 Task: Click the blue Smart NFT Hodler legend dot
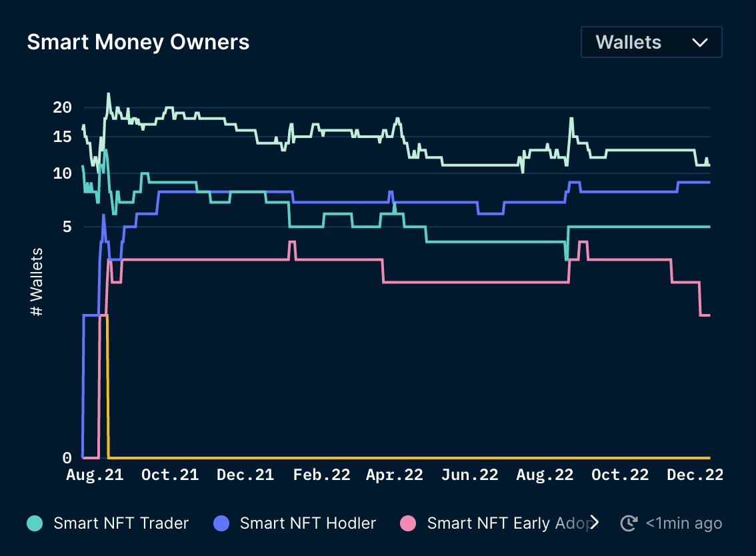click(221, 523)
